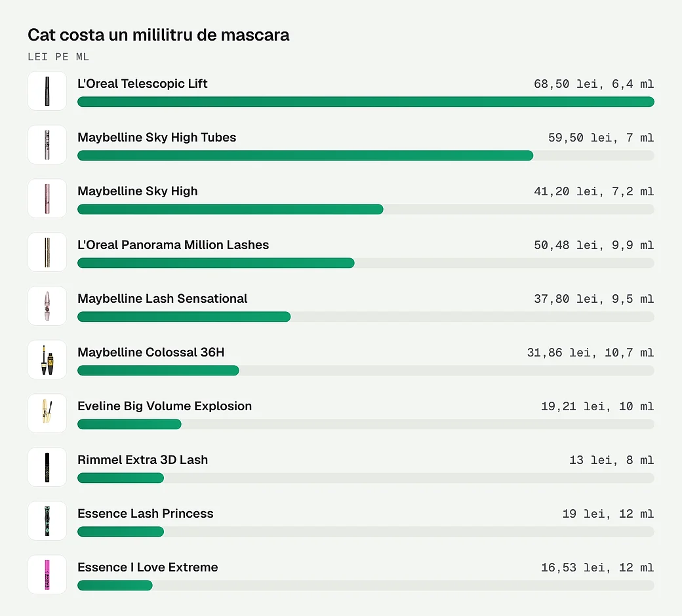Image resolution: width=682 pixels, height=616 pixels.
Task: Open the Rimmel Extra 3D Lash thumbnail
Action: click(x=47, y=467)
